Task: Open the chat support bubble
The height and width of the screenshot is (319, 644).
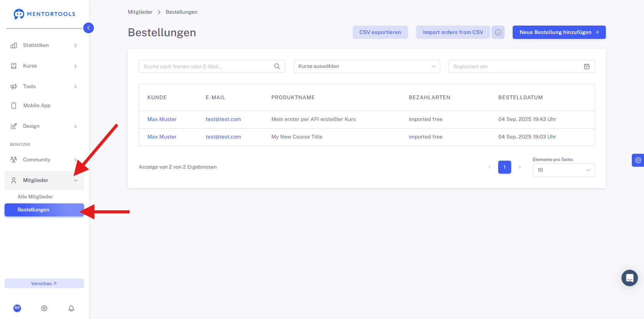Action: tap(629, 278)
